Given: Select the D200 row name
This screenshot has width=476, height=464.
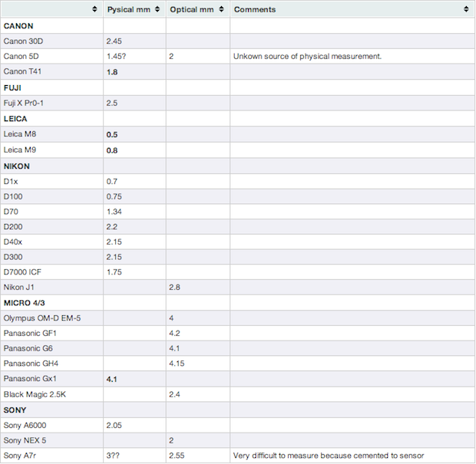Looking at the screenshot, I should [13, 227].
